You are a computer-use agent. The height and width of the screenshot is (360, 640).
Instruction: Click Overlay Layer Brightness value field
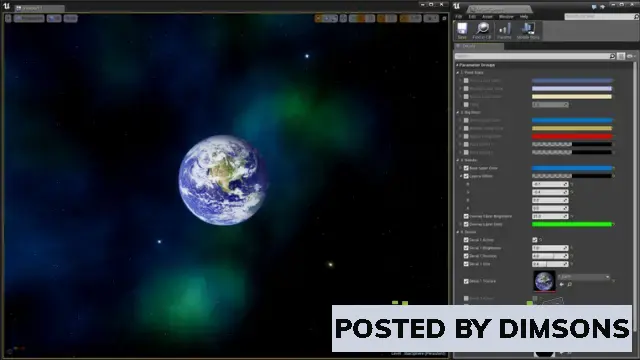click(x=550, y=216)
